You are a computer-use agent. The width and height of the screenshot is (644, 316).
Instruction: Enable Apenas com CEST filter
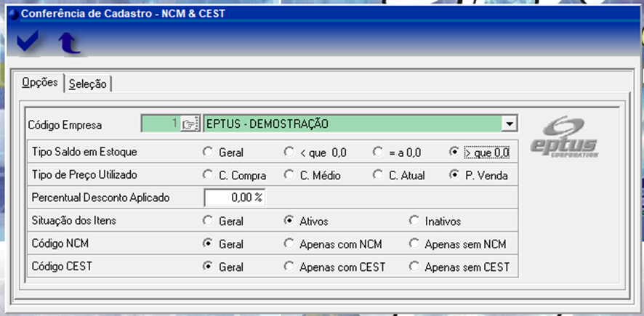289,267
